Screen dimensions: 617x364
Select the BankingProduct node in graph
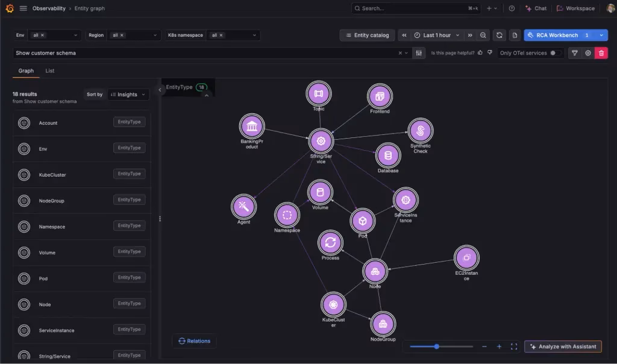coord(252,127)
